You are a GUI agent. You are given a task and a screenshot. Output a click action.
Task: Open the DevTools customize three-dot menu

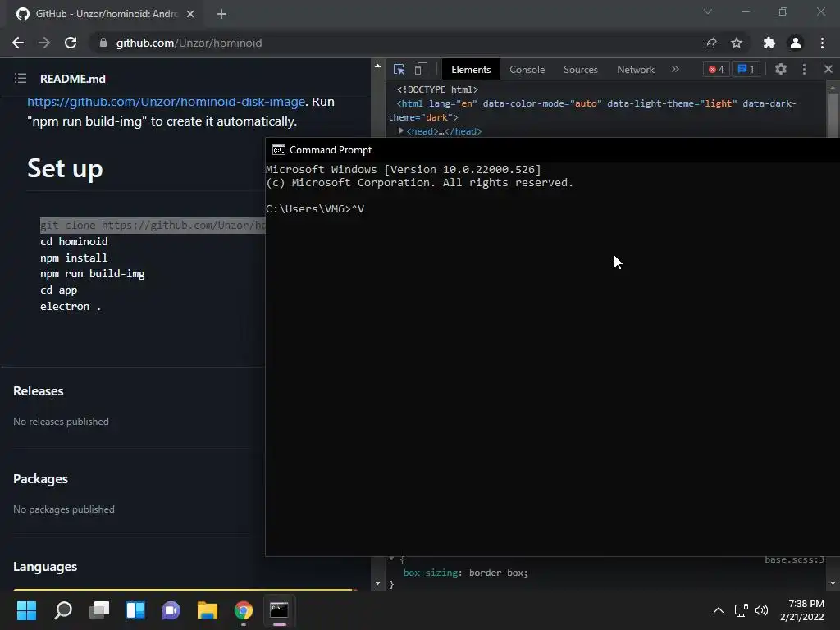(x=804, y=69)
